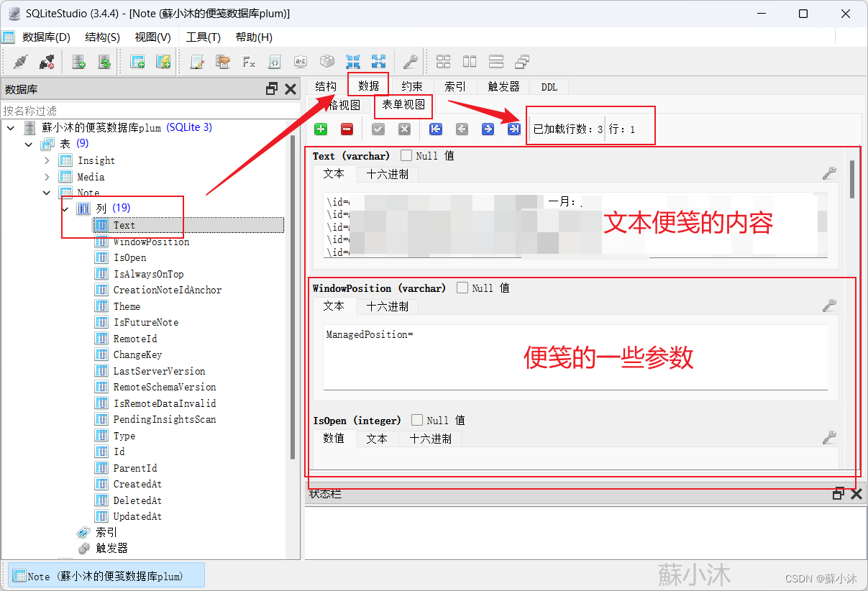Open the 视图(V) menu
Image resolution: width=868 pixels, height=591 pixels.
(x=152, y=37)
